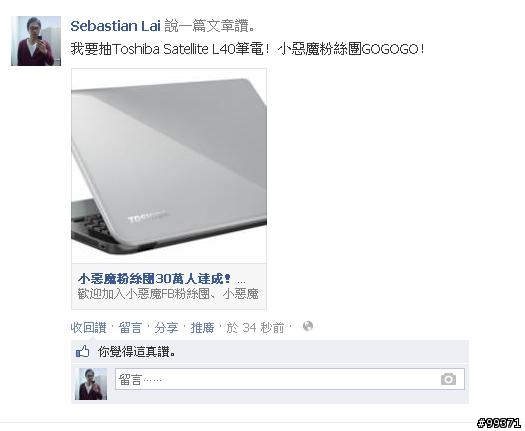Click the 留言 comment link

click(130, 328)
